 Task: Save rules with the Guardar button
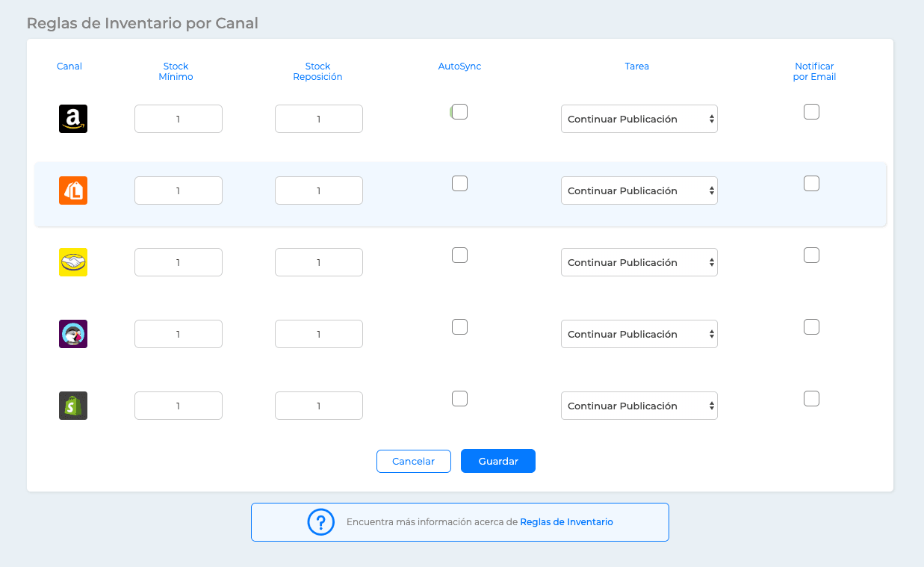click(x=498, y=461)
